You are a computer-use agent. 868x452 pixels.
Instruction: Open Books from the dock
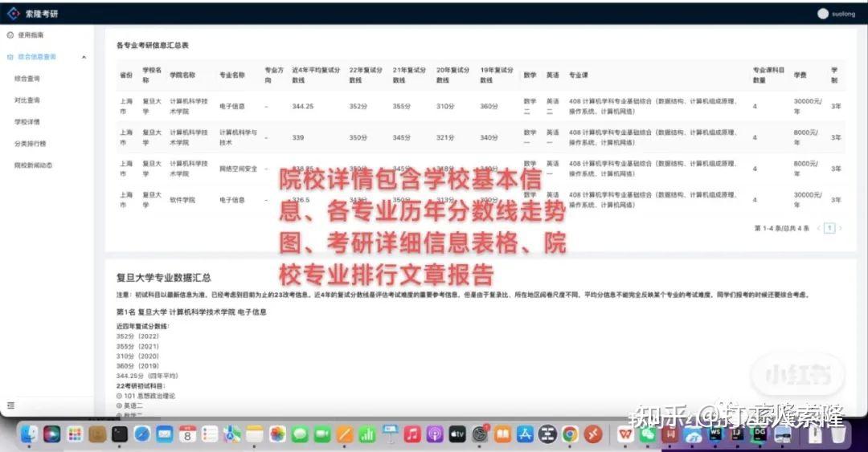502,434
